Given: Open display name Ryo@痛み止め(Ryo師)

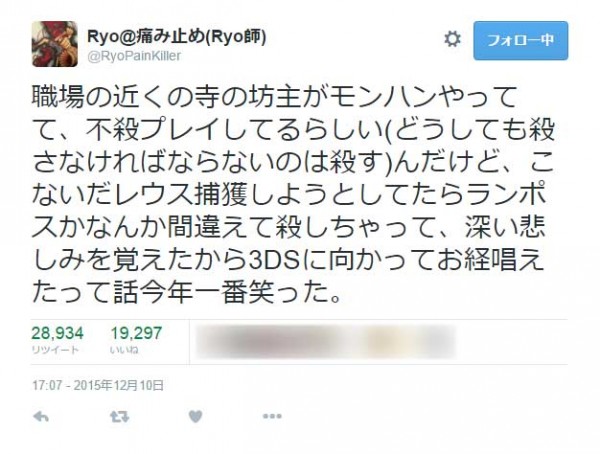Looking at the screenshot, I should (177, 37).
